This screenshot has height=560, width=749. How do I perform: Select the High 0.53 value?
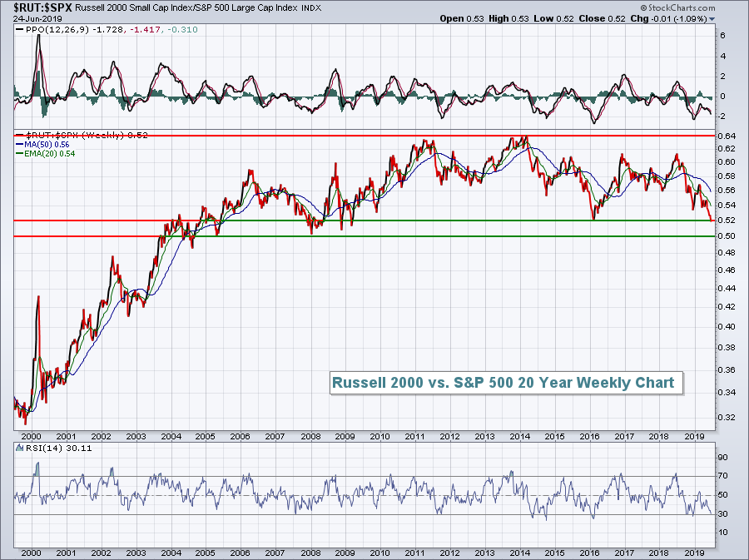508,18
